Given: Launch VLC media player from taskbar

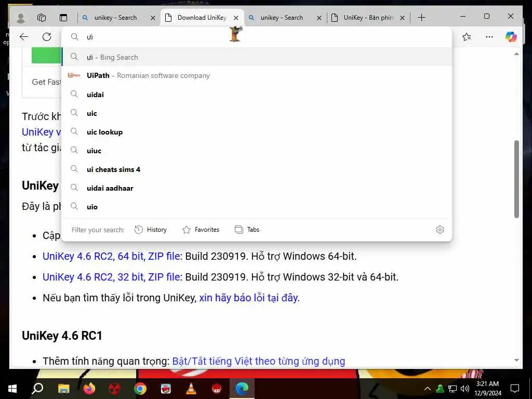Looking at the screenshot, I should [x=191, y=389].
